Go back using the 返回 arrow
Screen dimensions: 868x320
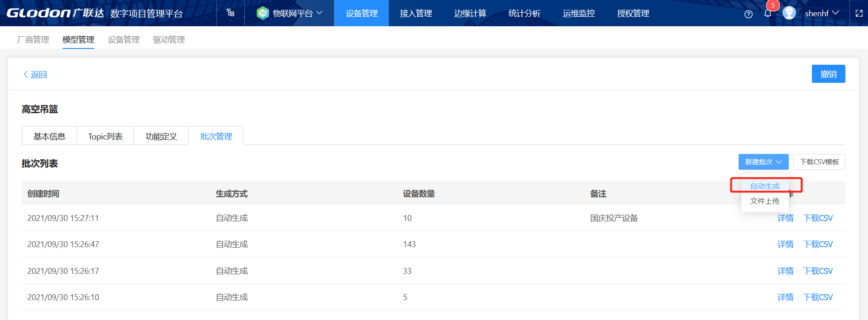pyautogui.click(x=35, y=74)
